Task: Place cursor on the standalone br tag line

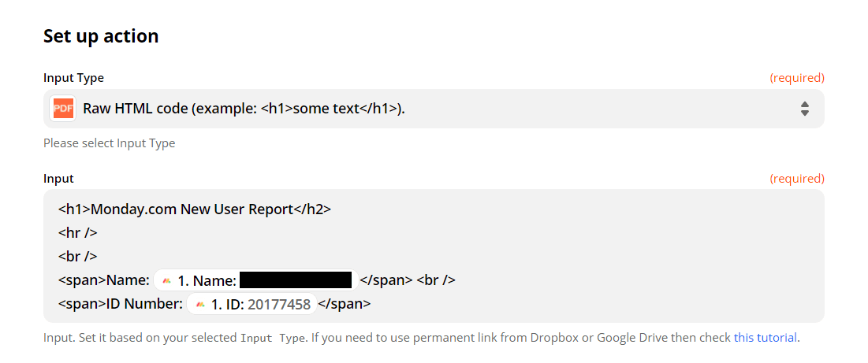Action: point(77,257)
